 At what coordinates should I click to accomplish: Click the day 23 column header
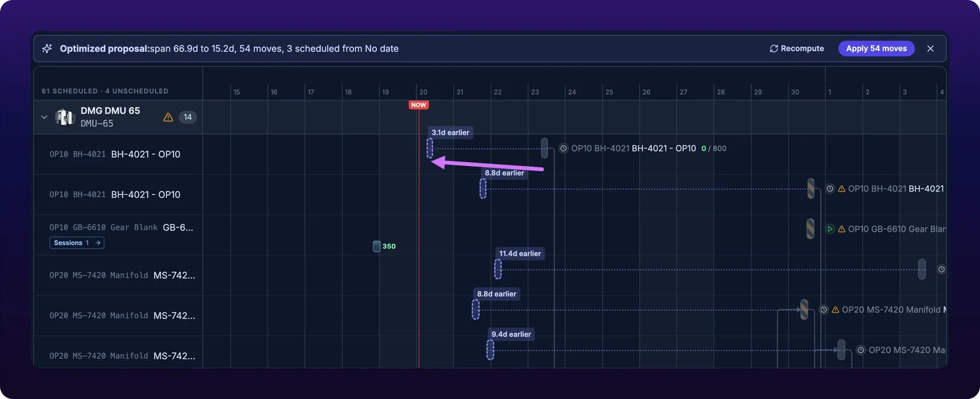(x=535, y=92)
